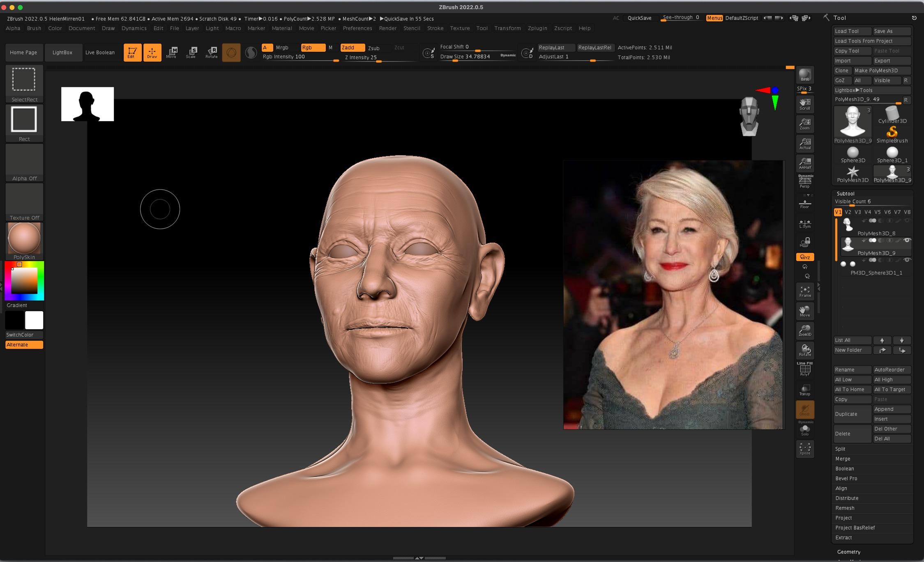Expand the Remesh section
This screenshot has width=924, height=562.
844,508
